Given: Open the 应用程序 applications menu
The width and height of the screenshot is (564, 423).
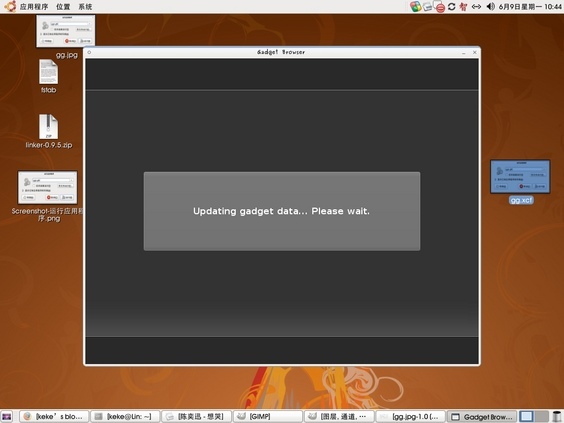Looking at the screenshot, I should pos(33,6).
